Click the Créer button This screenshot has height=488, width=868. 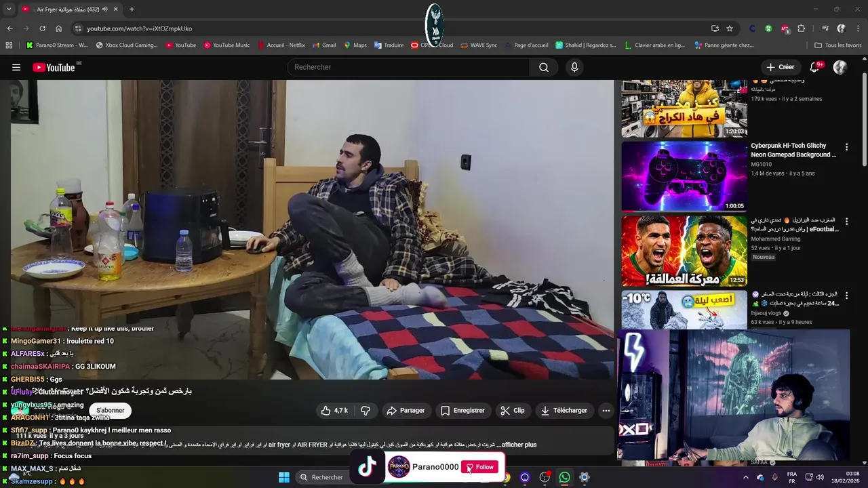click(780, 67)
